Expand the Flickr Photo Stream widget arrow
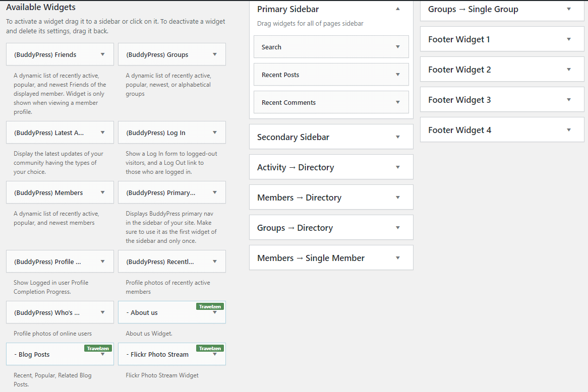588x392 pixels. 214,354
